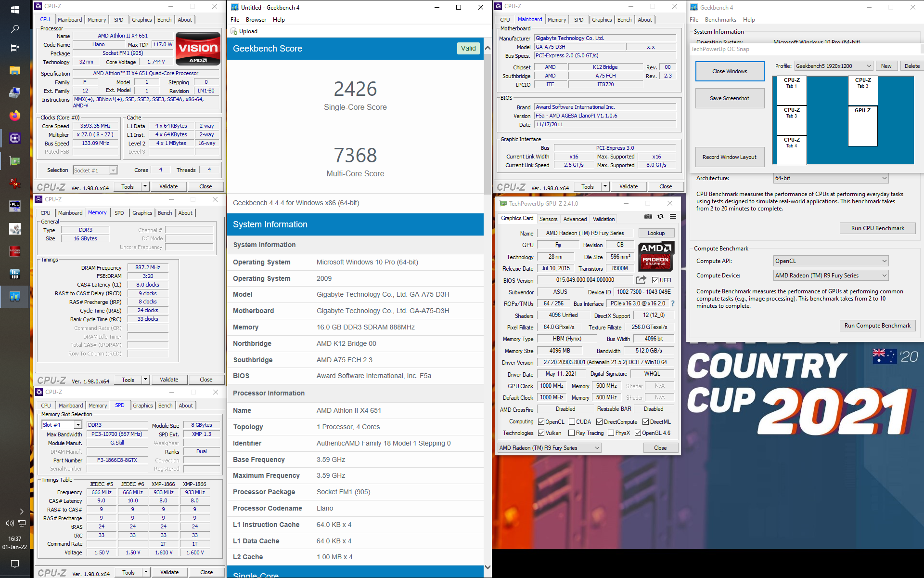Toggle the CUDA checkbox
This screenshot has width=924, height=578.
(572, 422)
